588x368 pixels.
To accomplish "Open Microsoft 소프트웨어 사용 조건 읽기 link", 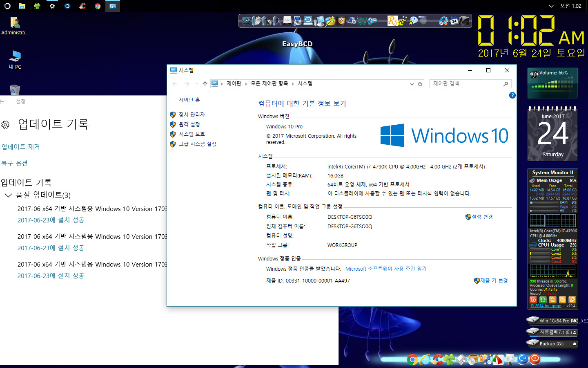I will [x=386, y=269].
